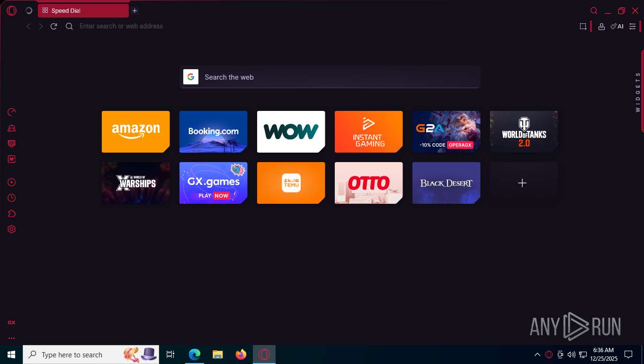The width and height of the screenshot is (644, 364).
Task: Open GX Control speedometer panel in sidebar
Action: [x=12, y=112]
